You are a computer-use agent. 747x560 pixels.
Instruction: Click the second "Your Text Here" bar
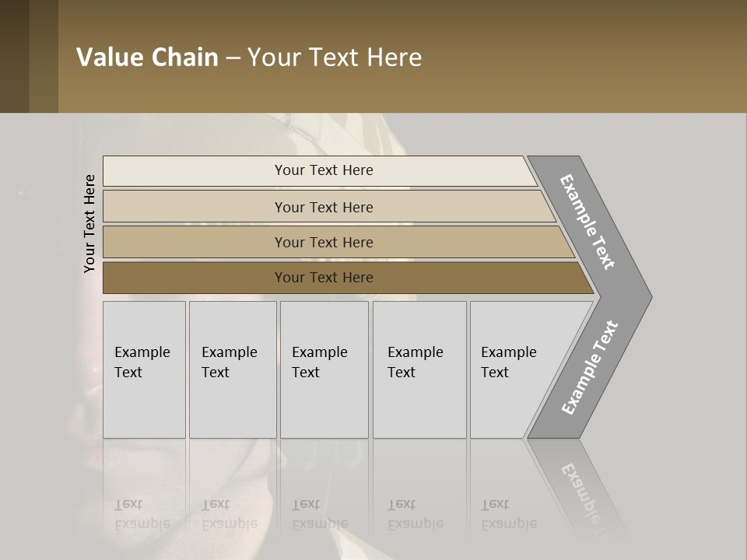click(x=324, y=207)
